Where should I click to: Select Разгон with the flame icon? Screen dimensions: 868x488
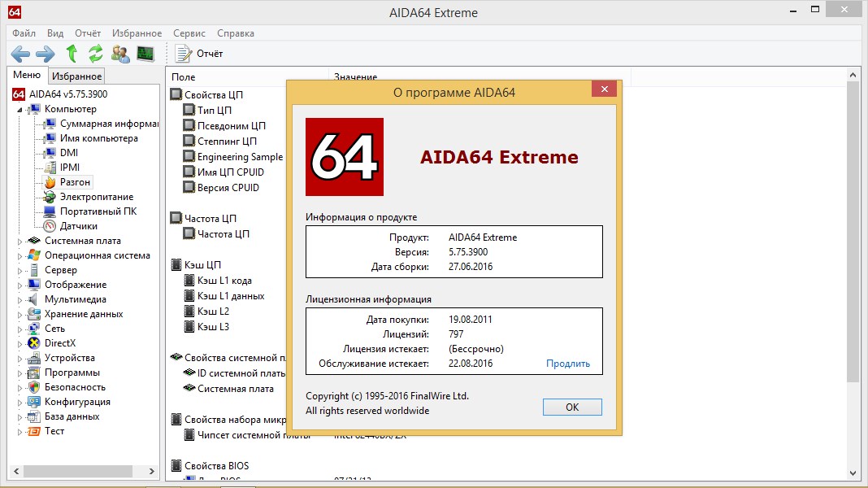pos(76,181)
